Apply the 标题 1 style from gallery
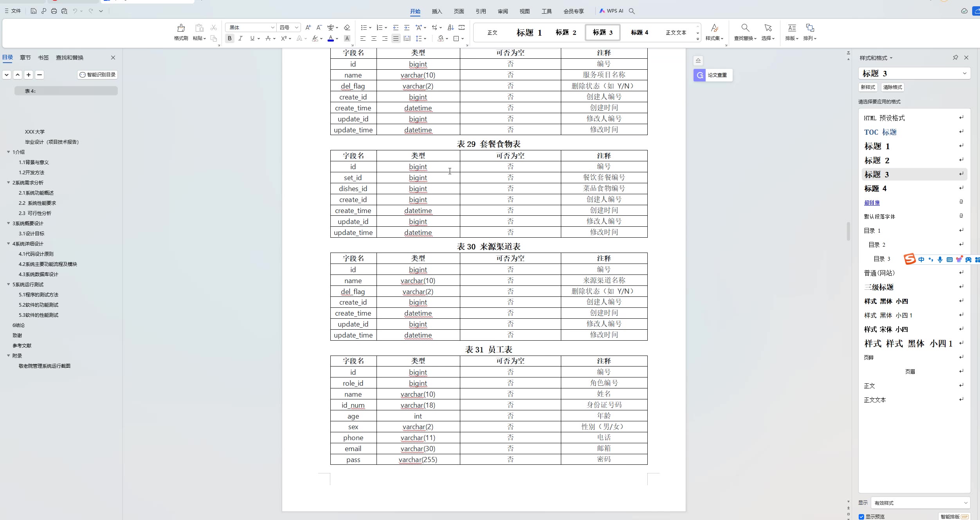The height and width of the screenshot is (520, 980). (529, 32)
